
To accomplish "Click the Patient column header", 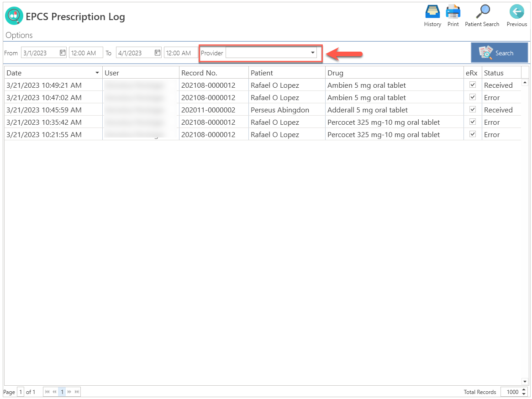I will tap(287, 73).
